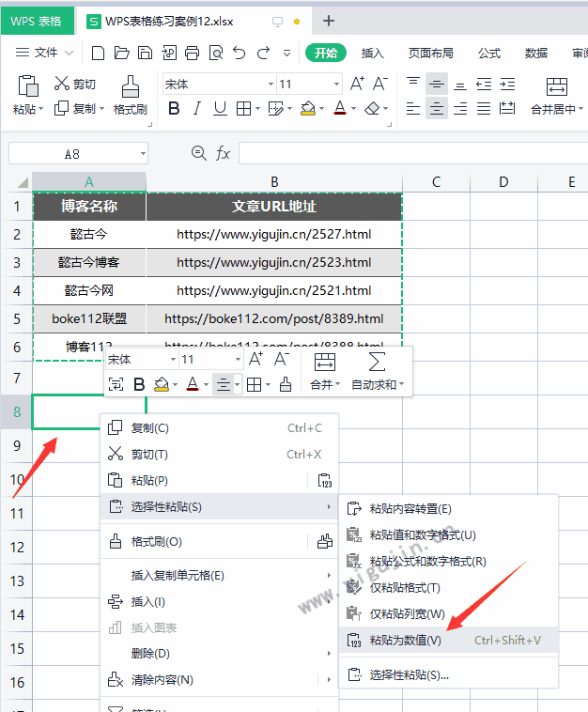This screenshot has height=712, width=588.
Task: Choose 仅粘贴格式(T) from submenu
Action: 449,588
